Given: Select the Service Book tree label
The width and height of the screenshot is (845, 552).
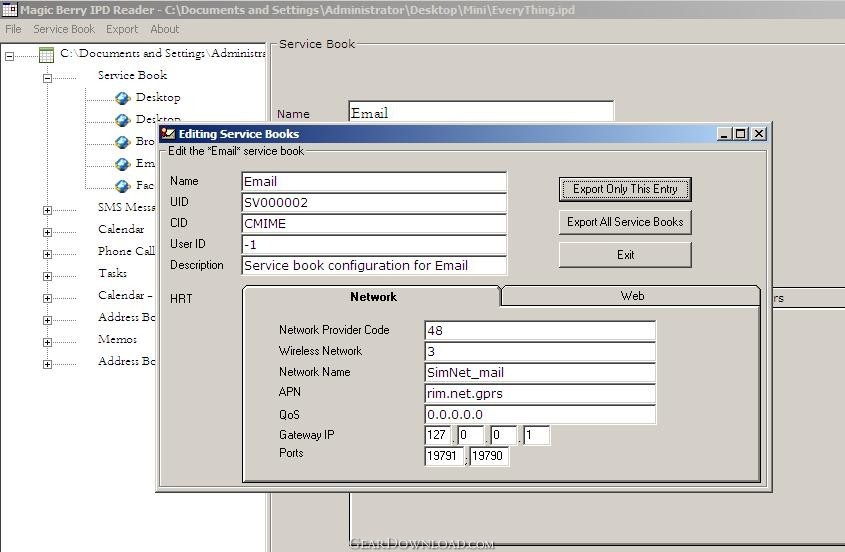Looking at the screenshot, I should (x=132, y=75).
